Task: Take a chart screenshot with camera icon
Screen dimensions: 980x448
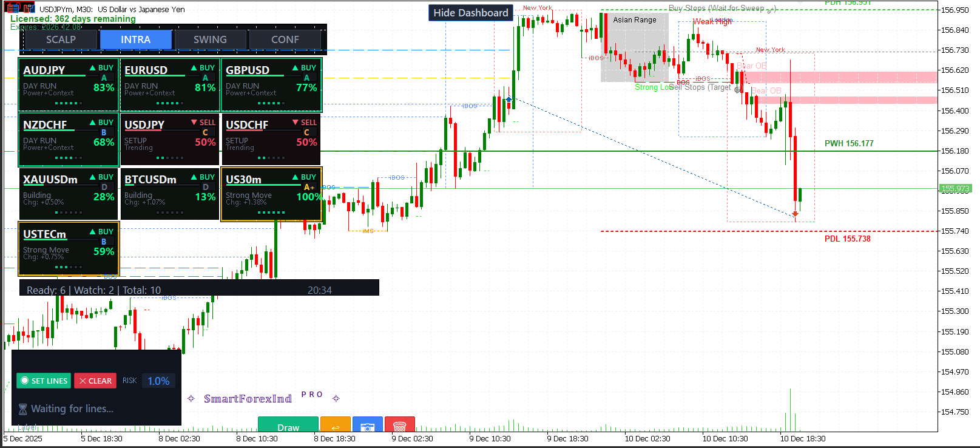Action: tap(367, 426)
